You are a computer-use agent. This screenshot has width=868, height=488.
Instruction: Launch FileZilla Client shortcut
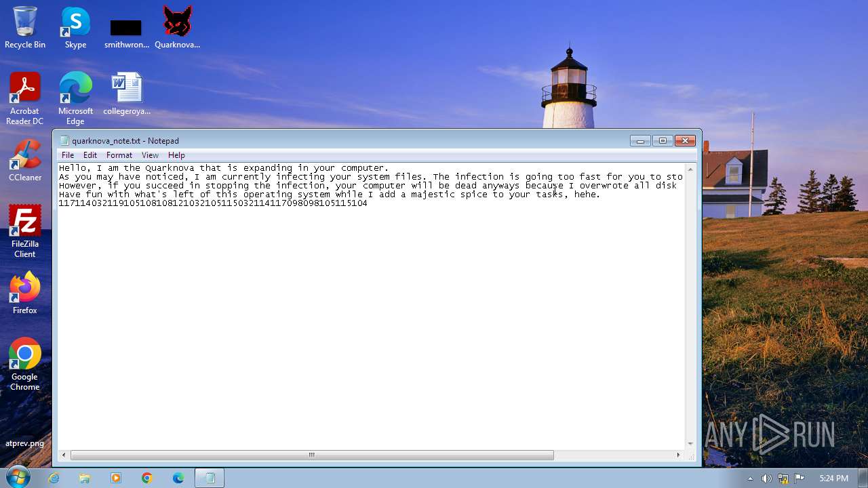pos(25,231)
